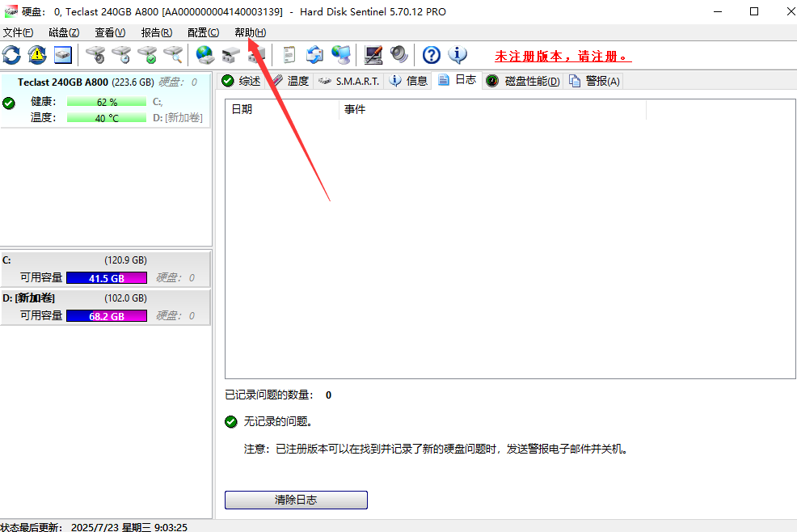Click the monitor with screwdriver configuration icon
The height and width of the screenshot is (532, 797).
point(373,55)
